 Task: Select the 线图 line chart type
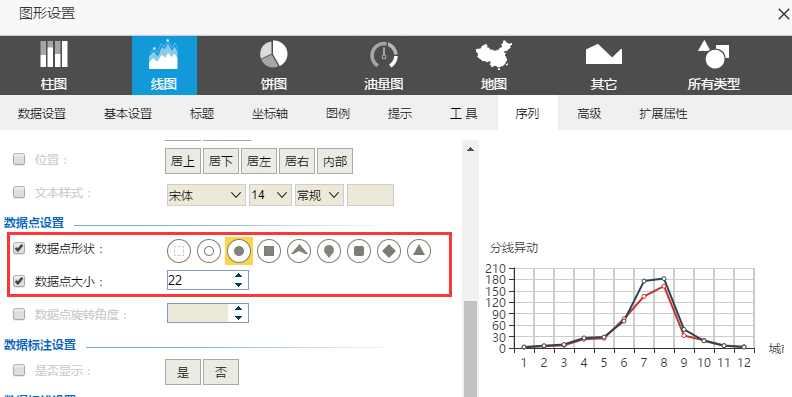164,66
